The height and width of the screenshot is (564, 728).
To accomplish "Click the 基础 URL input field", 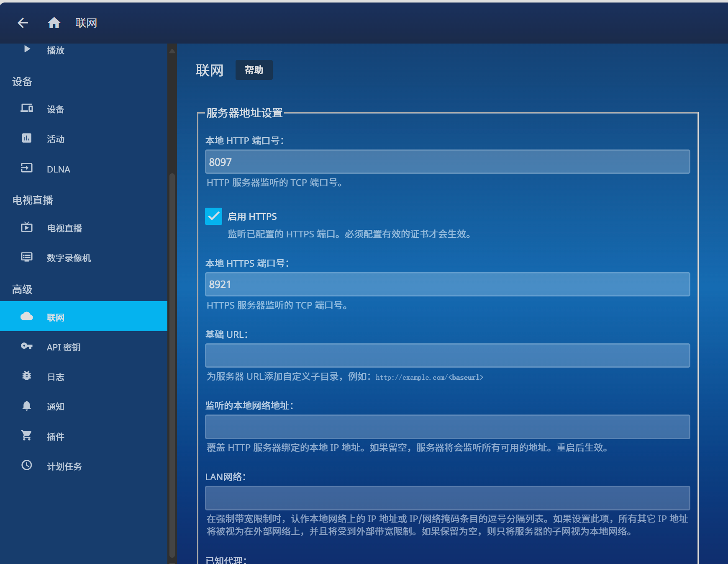I will click(x=447, y=355).
